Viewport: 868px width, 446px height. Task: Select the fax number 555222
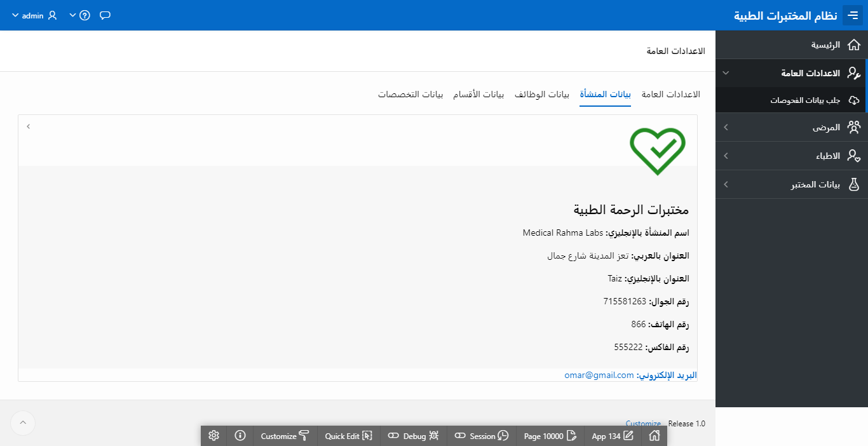(x=628, y=347)
